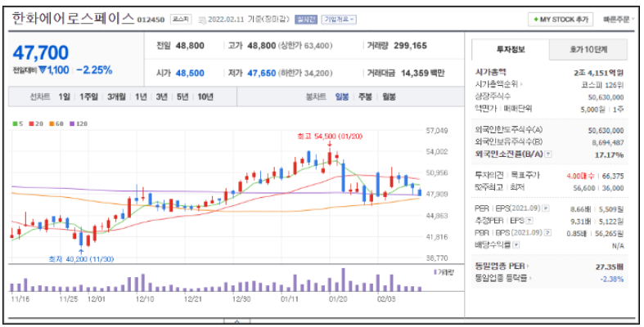Click the stock code 012450
This screenshot has width=644, height=327.
click(x=151, y=20)
